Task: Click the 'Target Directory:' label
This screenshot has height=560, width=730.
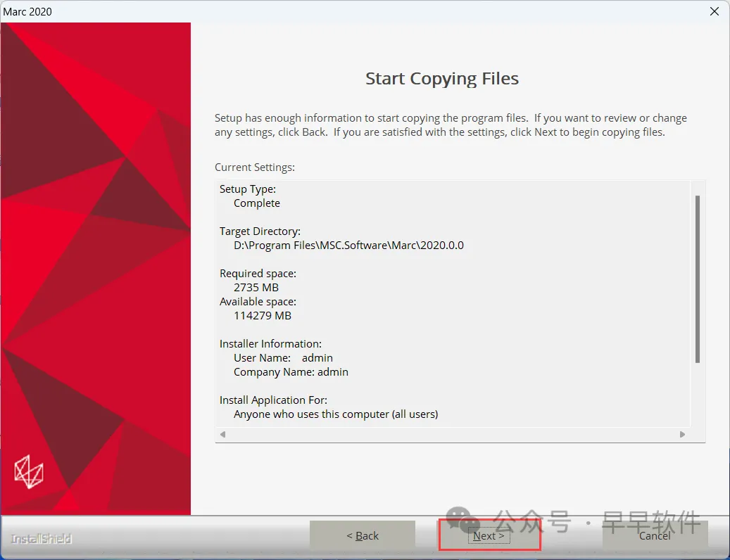Action: pyautogui.click(x=260, y=231)
